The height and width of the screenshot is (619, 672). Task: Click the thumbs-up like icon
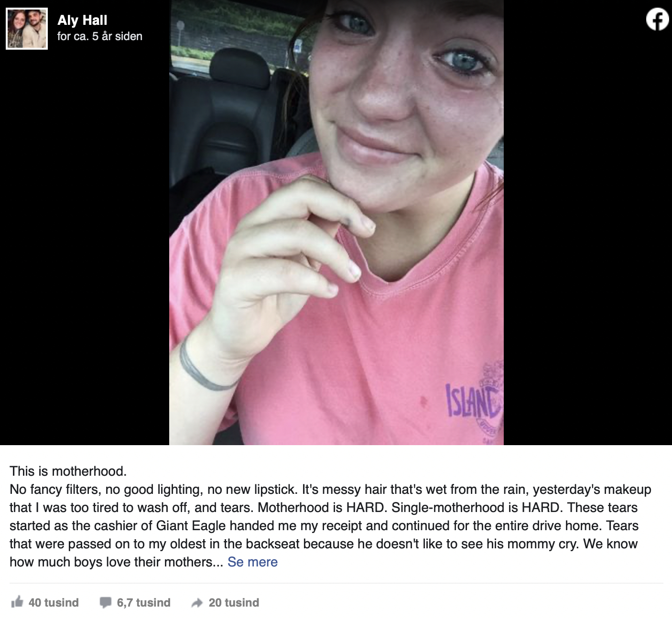click(17, 602)
